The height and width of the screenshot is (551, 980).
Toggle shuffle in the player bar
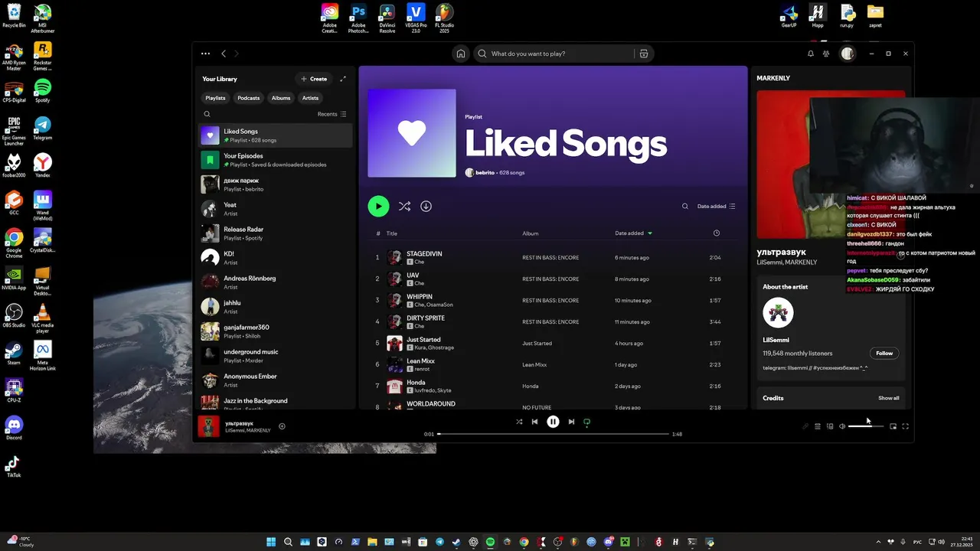click(519, 422)
